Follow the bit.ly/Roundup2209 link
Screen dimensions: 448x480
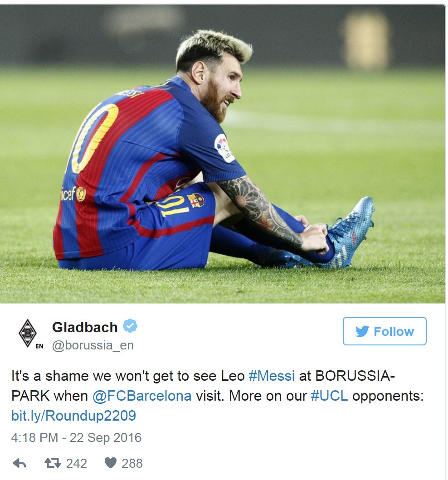point(73,416)
